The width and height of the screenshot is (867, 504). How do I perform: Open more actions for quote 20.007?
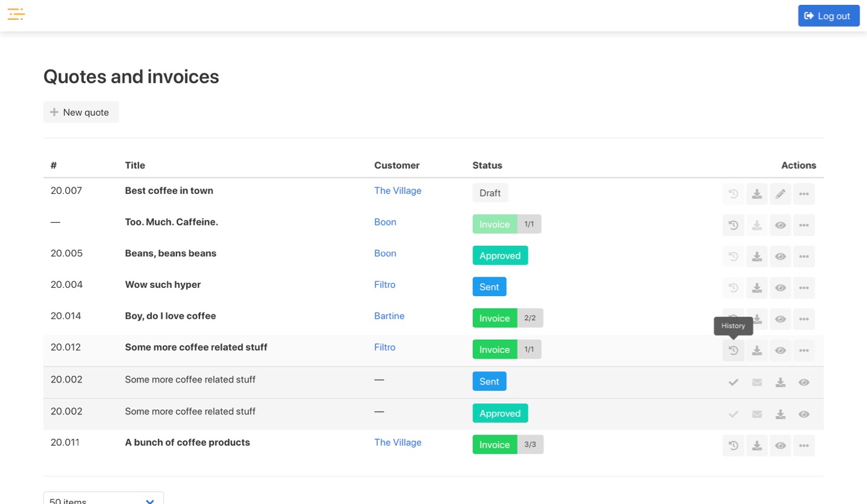click(804, 194)
